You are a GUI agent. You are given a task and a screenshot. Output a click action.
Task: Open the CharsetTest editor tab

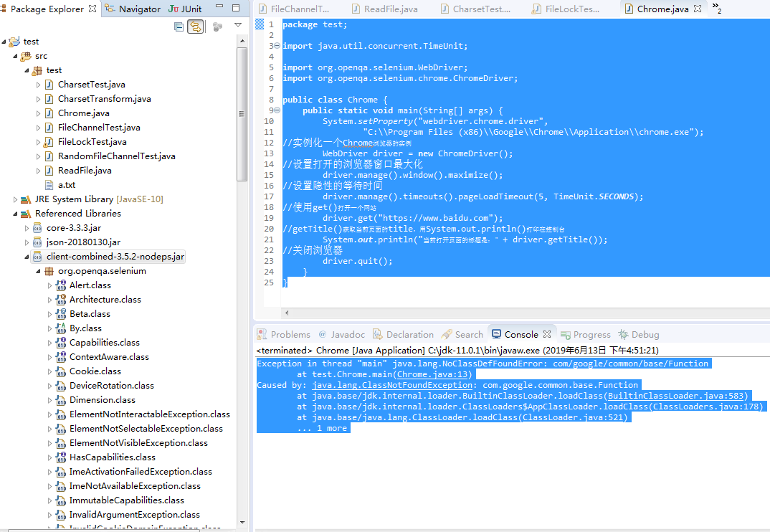pos(476,9)
